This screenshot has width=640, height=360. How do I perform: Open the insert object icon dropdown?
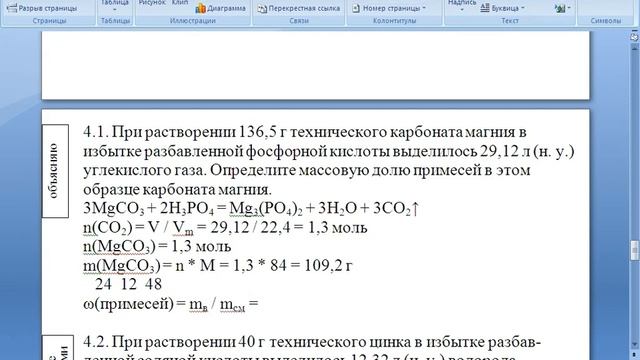click(562, 8)
